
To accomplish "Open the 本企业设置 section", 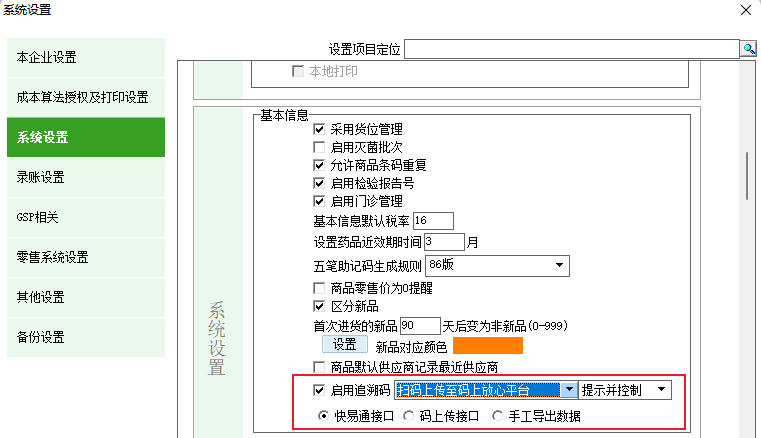I will [x=84, y=58].
